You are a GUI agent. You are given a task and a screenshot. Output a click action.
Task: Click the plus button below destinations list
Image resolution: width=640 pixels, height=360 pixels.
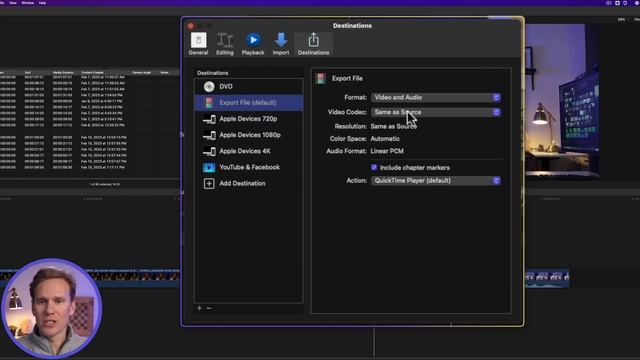(x=199, y=308)
